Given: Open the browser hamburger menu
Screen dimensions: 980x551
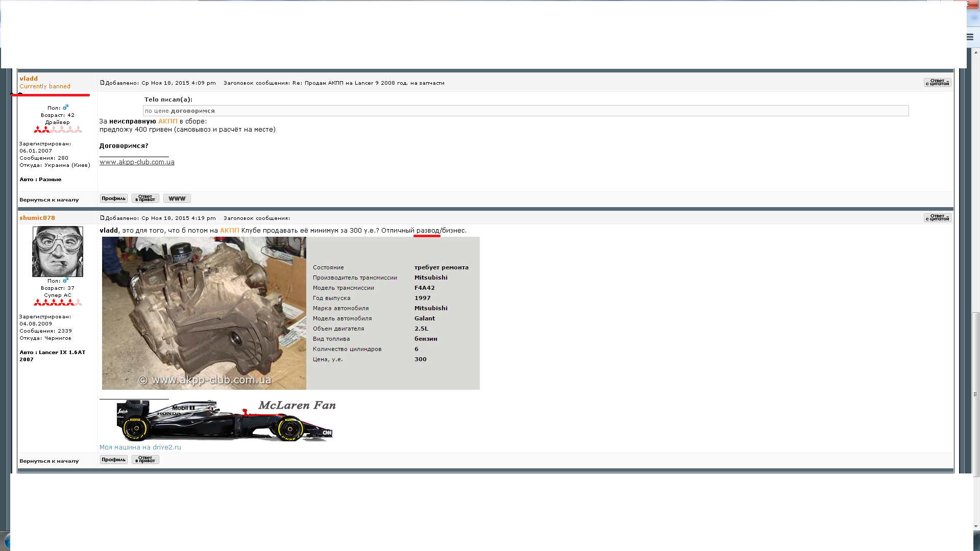Looking at the screenshot, I should (x=970, y=37).
